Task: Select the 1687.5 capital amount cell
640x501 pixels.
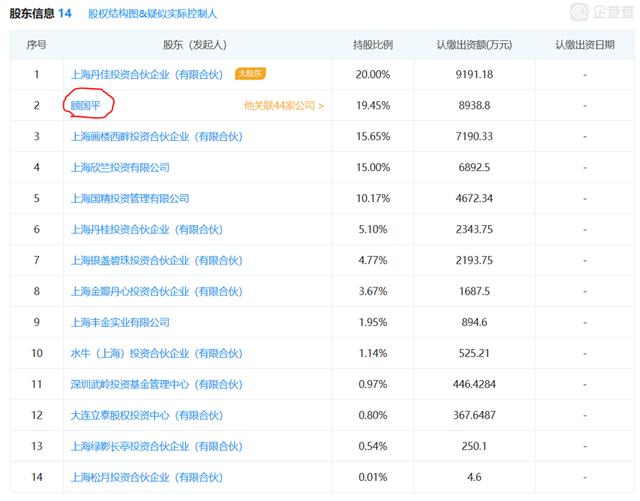Action: [x=474, y=292]
